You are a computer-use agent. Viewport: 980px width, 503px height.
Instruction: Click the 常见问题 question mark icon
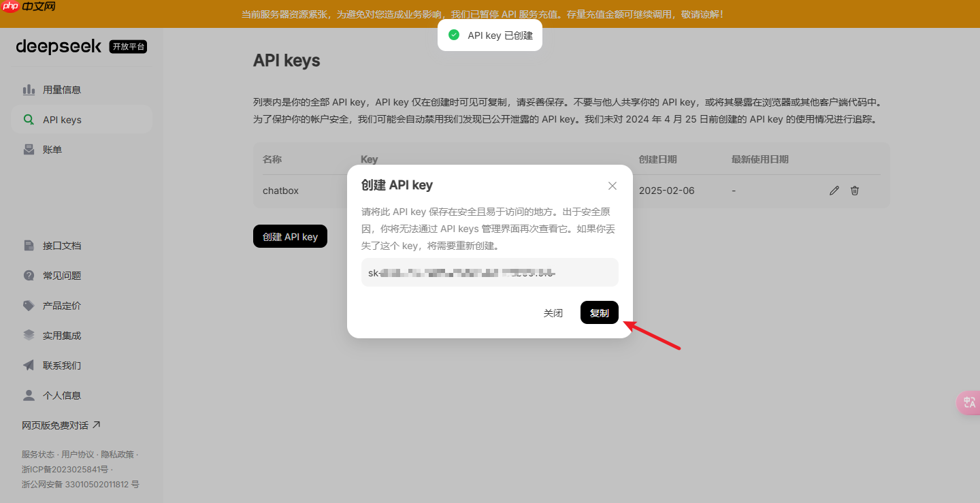pos(29,275)
